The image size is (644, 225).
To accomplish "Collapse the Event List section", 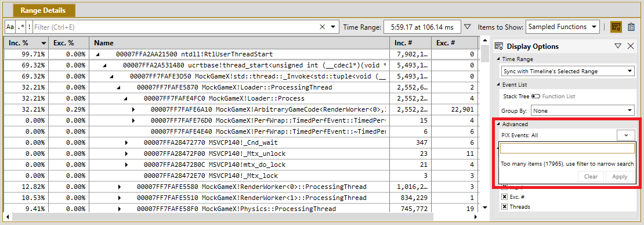I will 498,84.
